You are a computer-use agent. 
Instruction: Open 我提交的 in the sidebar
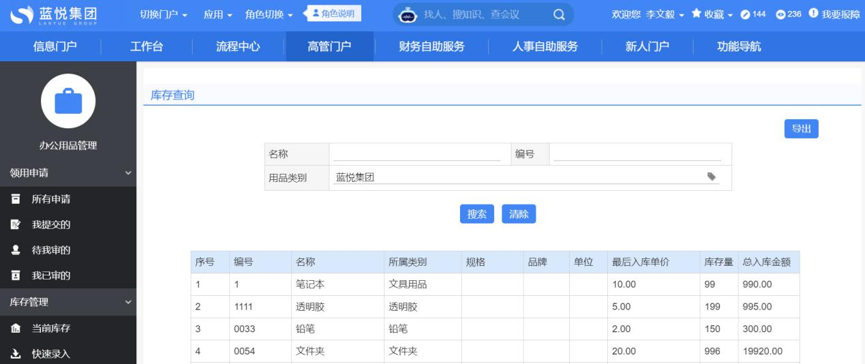point(51,224)
